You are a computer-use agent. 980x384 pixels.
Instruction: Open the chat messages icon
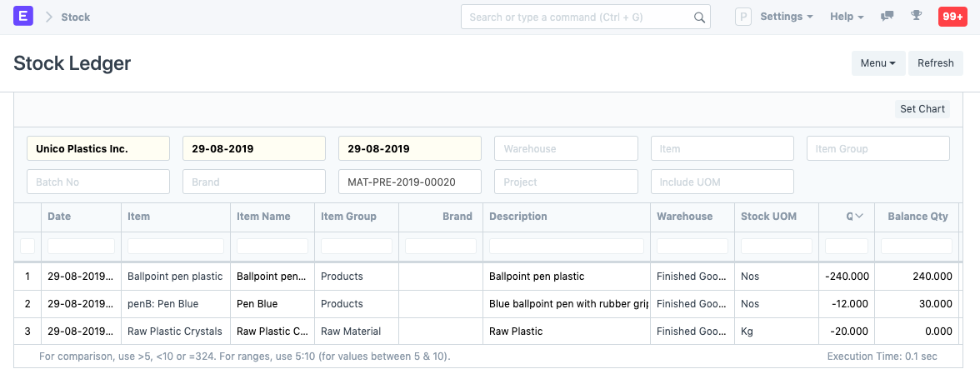[x=887, y=17]
